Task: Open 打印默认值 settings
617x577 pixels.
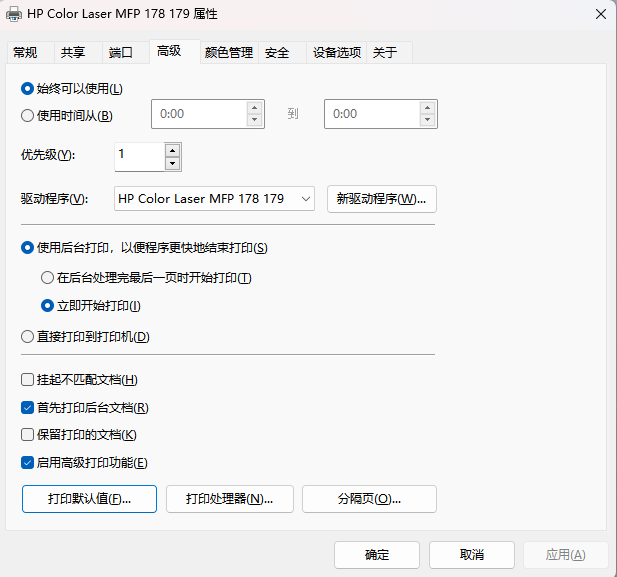Action: 89,499
